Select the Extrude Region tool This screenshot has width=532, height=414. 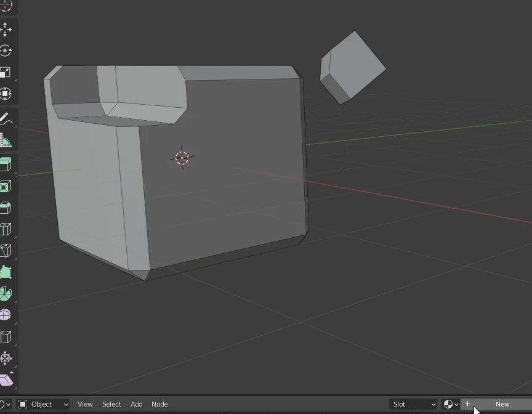pyautogui.click(x=7, y=164)
